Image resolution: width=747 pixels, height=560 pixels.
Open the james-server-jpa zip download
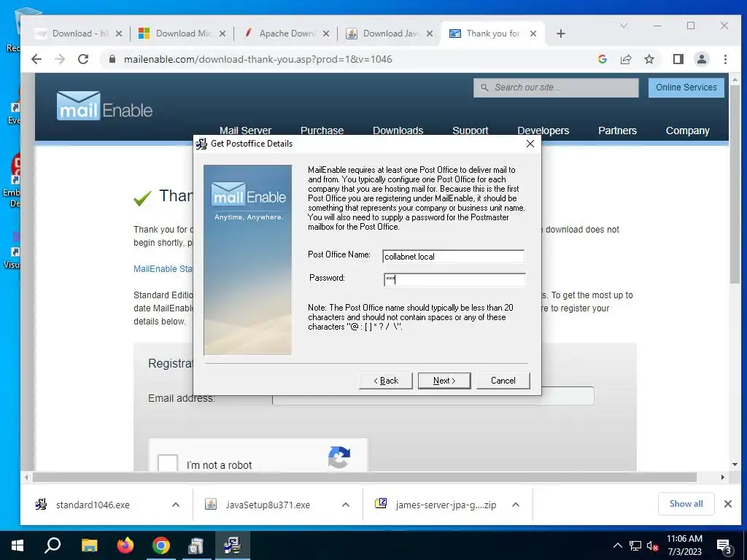coord(446,505)
